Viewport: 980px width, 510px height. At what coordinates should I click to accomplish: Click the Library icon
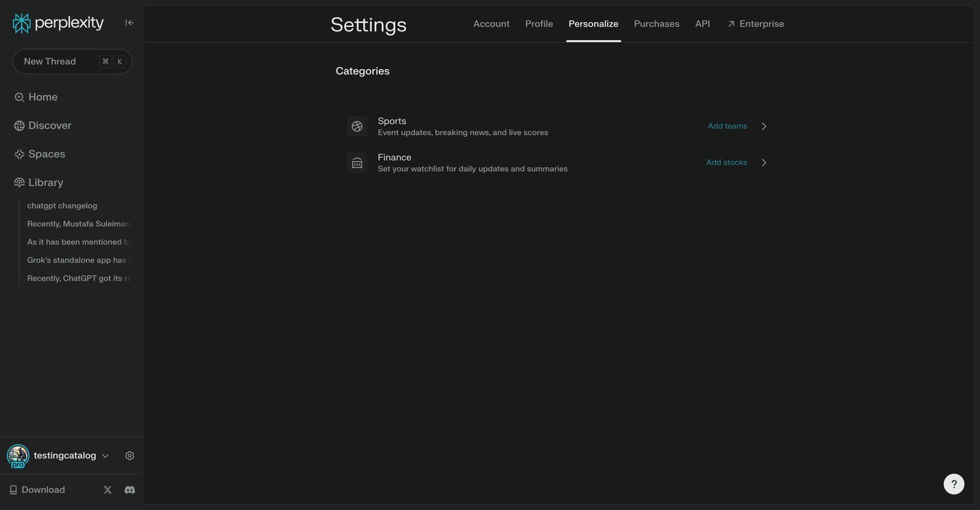[x=19, y=182]
